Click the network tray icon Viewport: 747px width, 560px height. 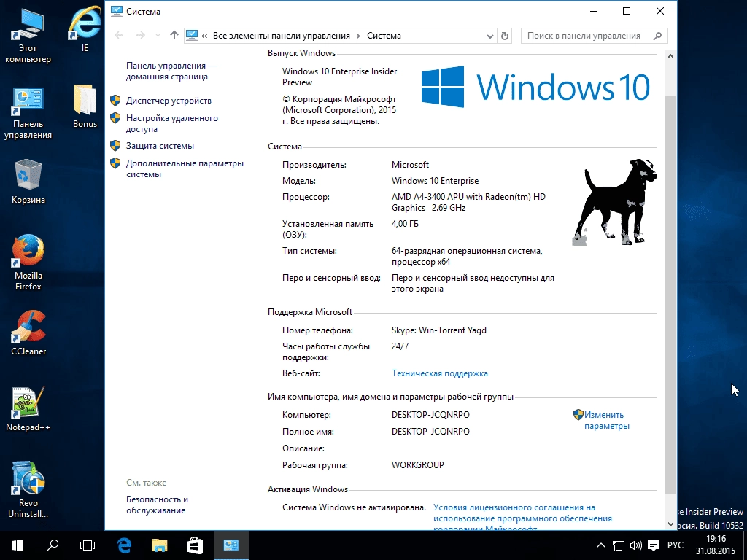point(619,545)
